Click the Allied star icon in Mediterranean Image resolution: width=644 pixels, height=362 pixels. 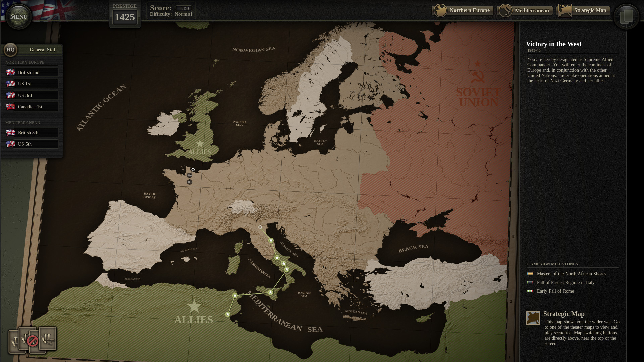[193, 307]
